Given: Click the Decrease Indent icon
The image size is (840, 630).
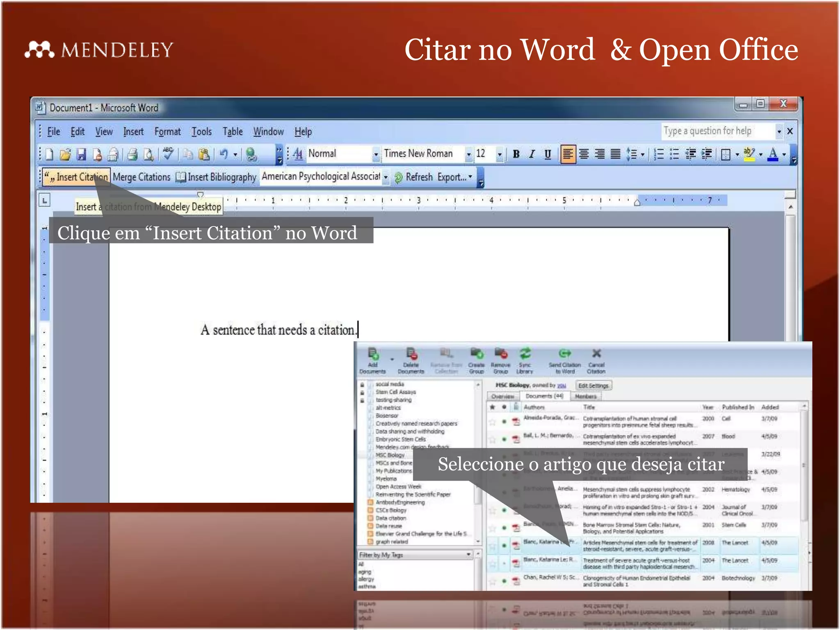Looking at the screenshot, I should point(691,154).
